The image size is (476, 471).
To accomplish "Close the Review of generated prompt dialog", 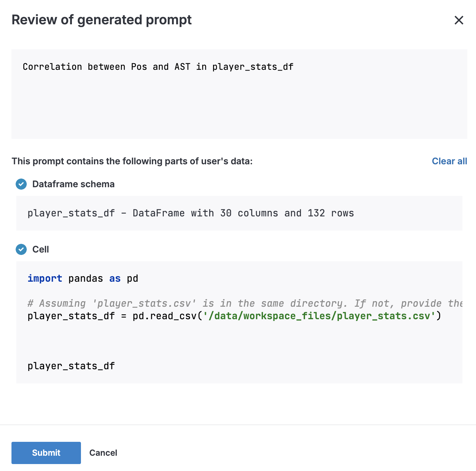I will [x=459, y=20].
